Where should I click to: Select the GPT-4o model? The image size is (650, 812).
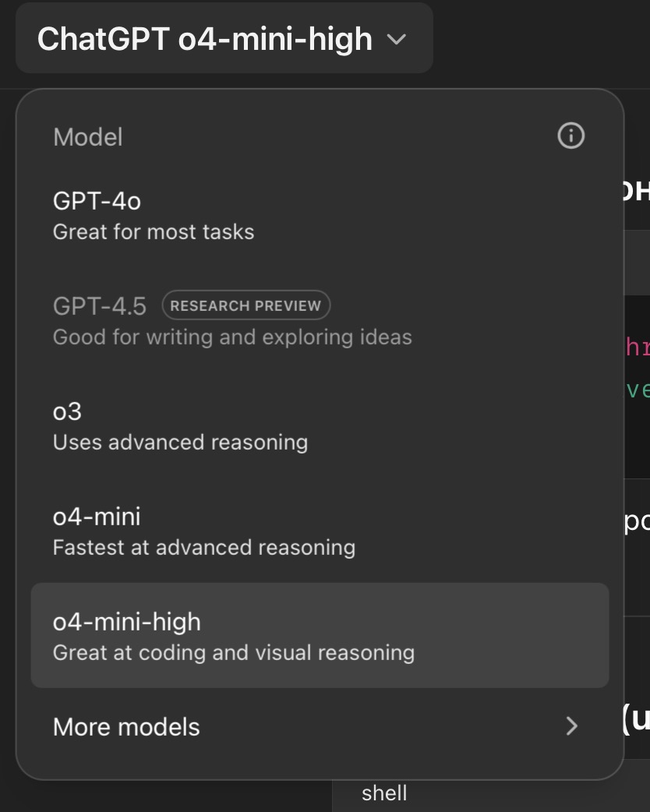[x=320, y=215]
